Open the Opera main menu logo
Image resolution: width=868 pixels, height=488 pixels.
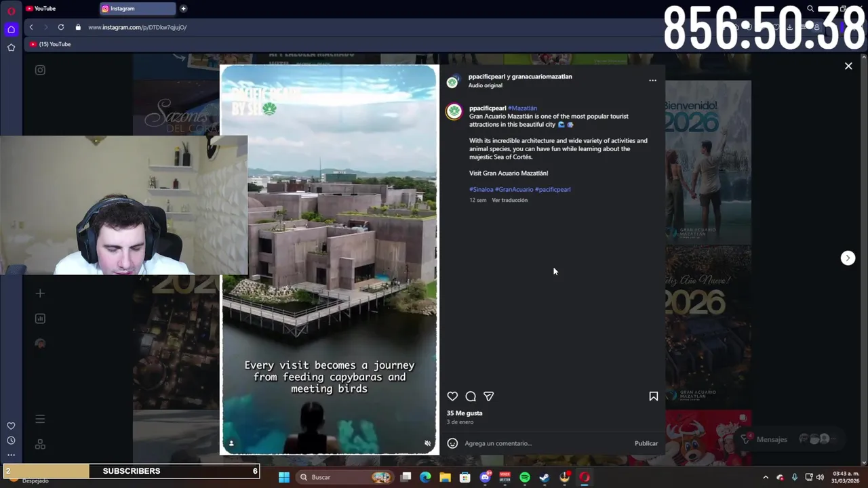(x=11, y=11)
